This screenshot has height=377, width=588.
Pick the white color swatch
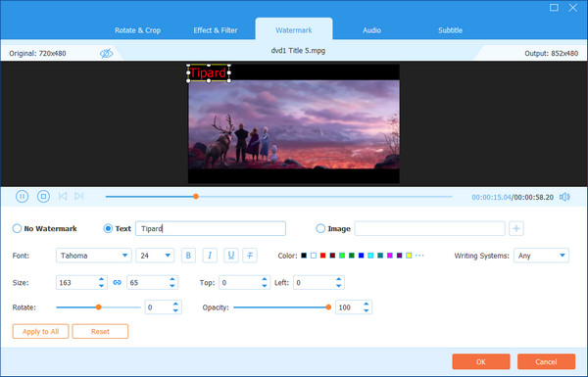314,256
